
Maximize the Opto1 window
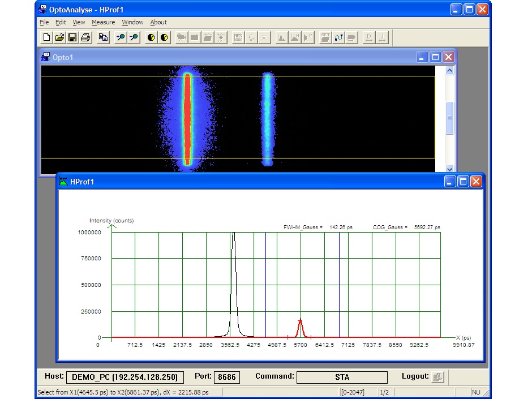435,57
